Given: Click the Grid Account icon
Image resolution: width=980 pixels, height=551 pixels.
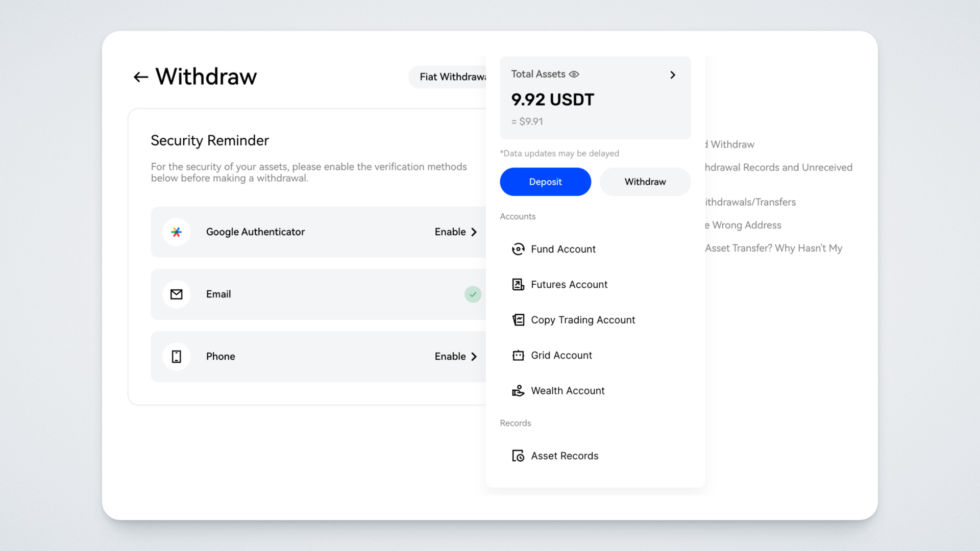Looking at the screenshot, I should [x=518, y=356].
